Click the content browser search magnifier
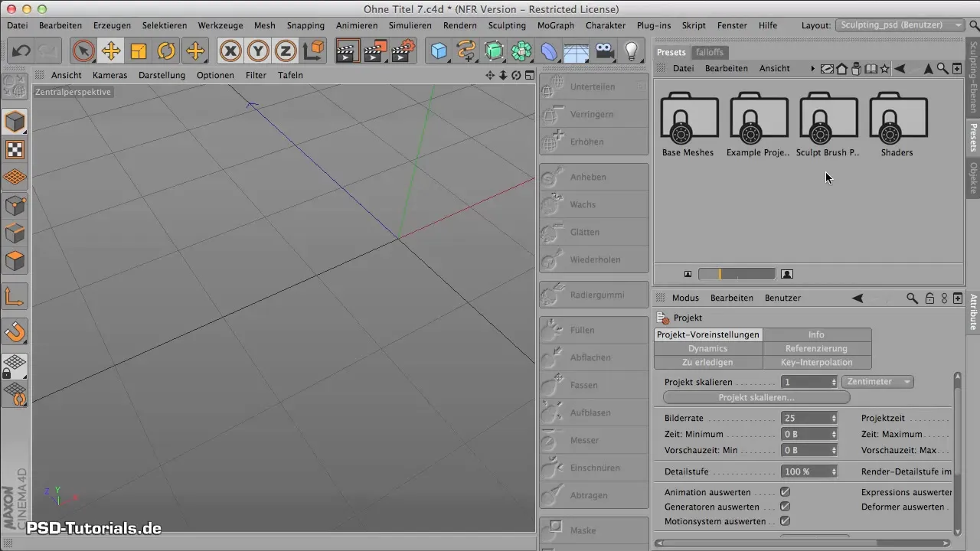This screenshot has width=980, height=551. pos(942,69)
